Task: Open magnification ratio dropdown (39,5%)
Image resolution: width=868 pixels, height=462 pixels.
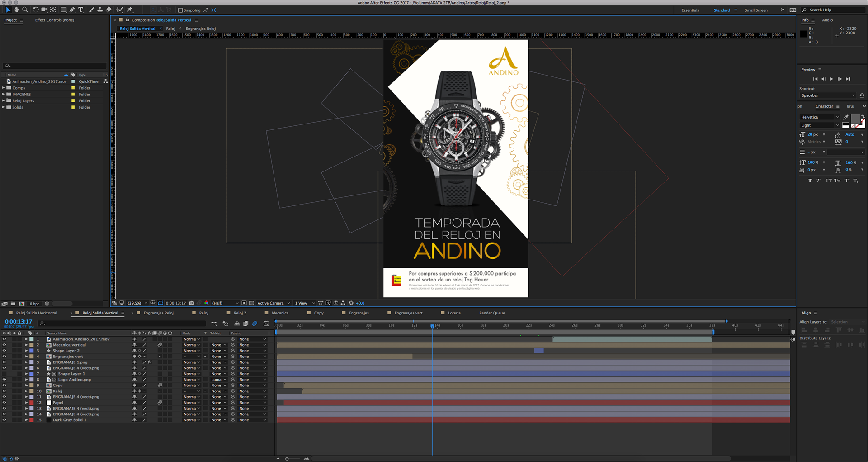Action: click(x=137, y=303)
